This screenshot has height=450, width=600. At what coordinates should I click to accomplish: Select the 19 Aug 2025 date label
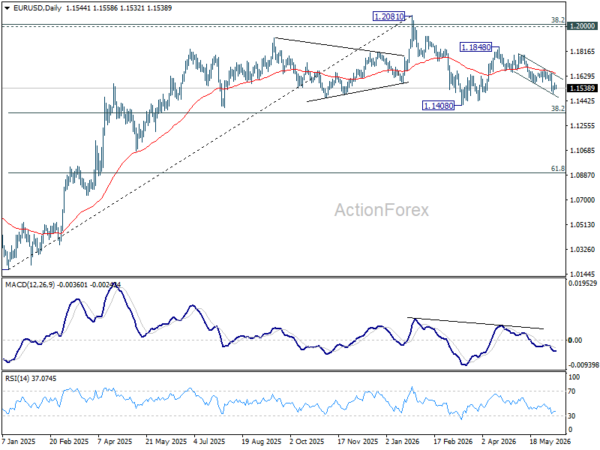point(261,442)
